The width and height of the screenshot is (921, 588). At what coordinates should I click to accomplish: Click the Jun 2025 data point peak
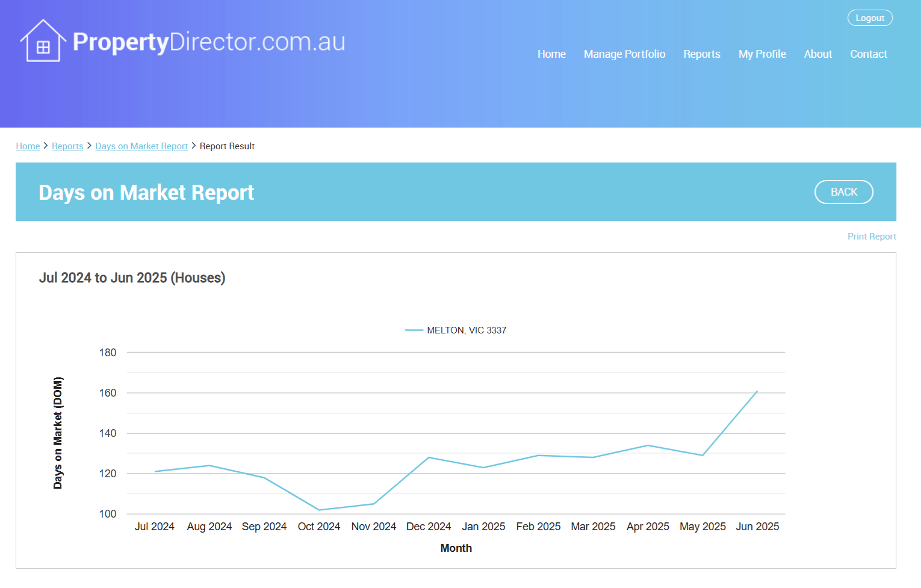pos(757,391)
